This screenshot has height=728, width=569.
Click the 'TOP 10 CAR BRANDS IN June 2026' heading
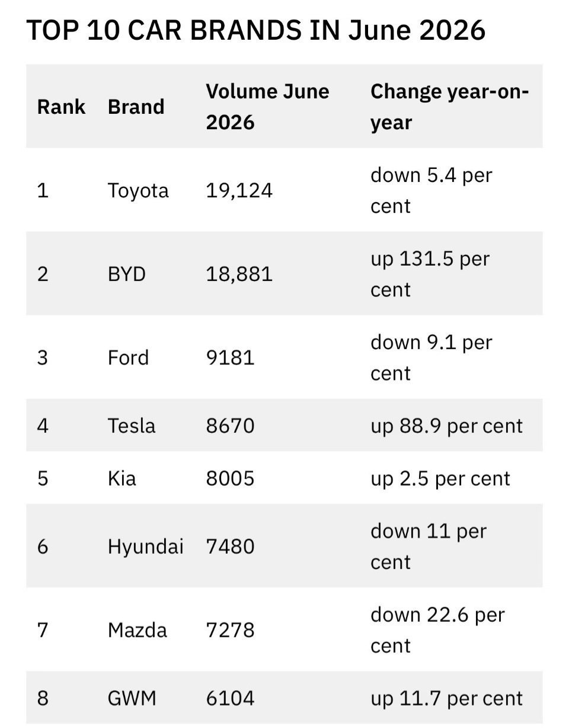[255, 30]
